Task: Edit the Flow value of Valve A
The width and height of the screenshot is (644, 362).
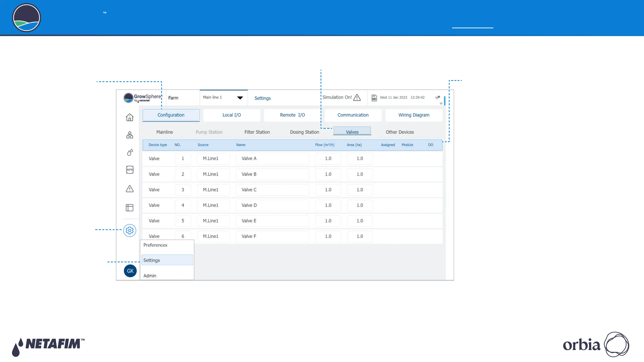Action: (328, 159)
